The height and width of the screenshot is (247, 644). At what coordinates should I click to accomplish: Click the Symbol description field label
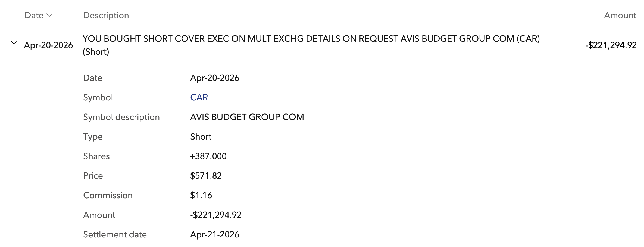[x=121, y=117]
